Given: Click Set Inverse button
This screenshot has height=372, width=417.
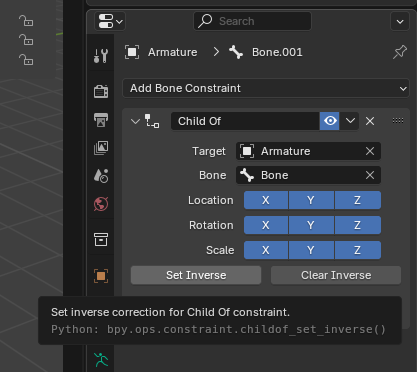Looking at the screenshot, I should (x=196, y=275).
